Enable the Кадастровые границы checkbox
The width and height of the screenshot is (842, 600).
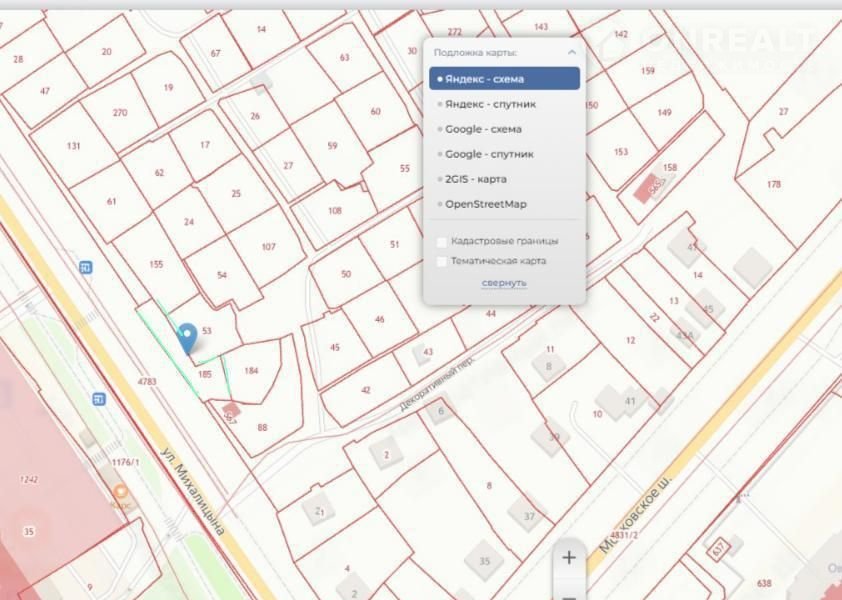click(x=442, y=241)
